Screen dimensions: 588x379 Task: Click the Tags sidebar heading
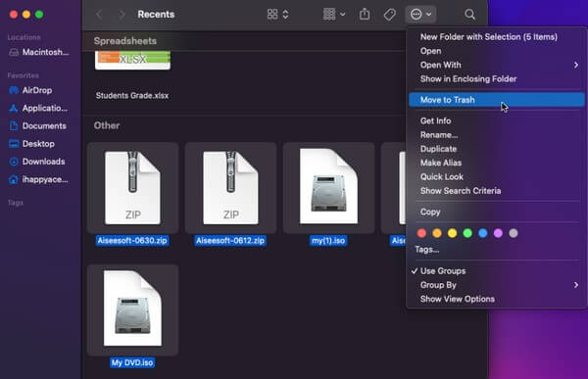[x=16, y=203]
